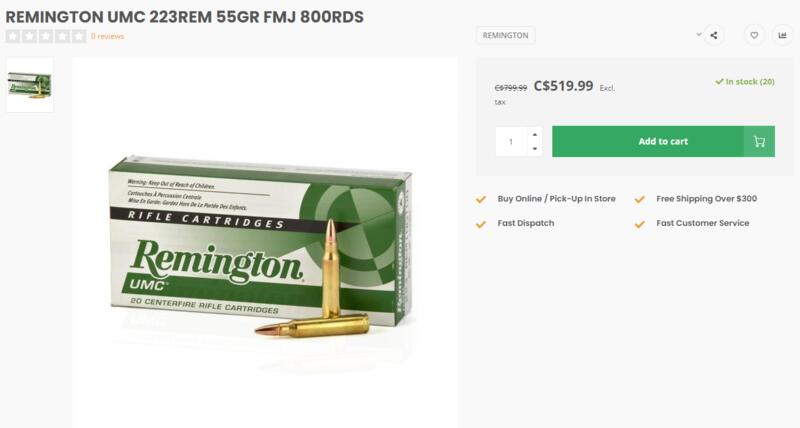This screenshot has width=800, height=428.
Task: Click Buy Online / Pick-Up In Store
Action: click(x=557, y=199)
